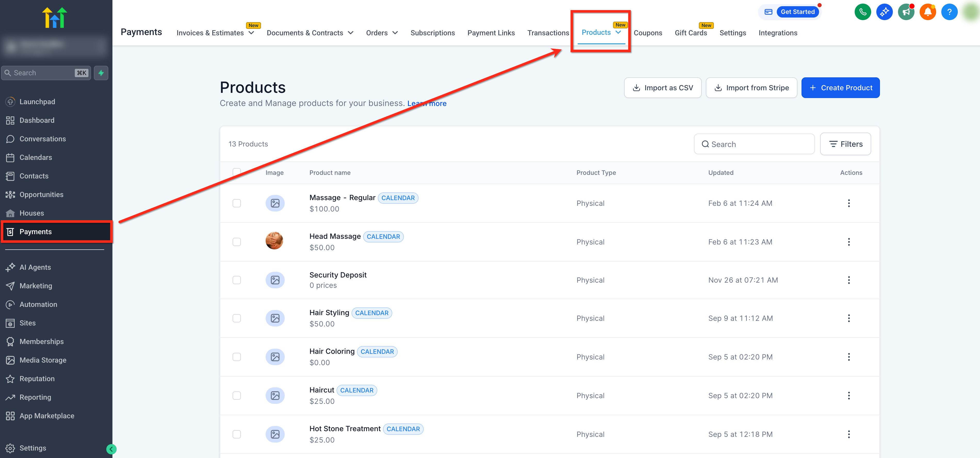Viewport: 980px width, 458px height.
Task: Click the Learn more link
Action: pyautogui.click(x=427, y=103)
